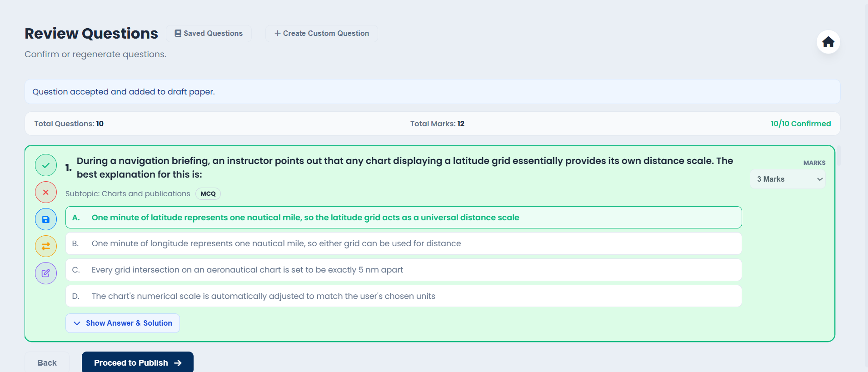Regenerate question with orange swap icon
868x372 pixels.
coord(46,246)
